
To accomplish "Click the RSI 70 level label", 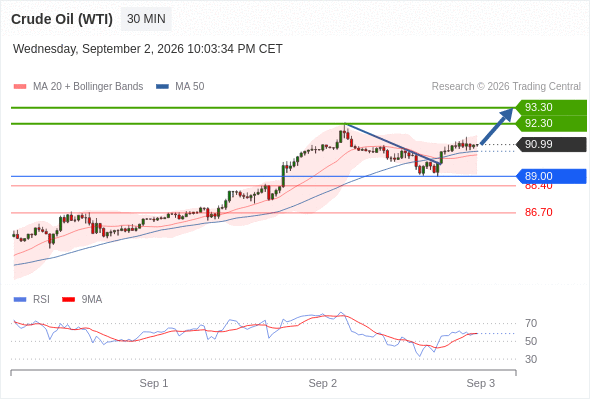I will [531, 323].
